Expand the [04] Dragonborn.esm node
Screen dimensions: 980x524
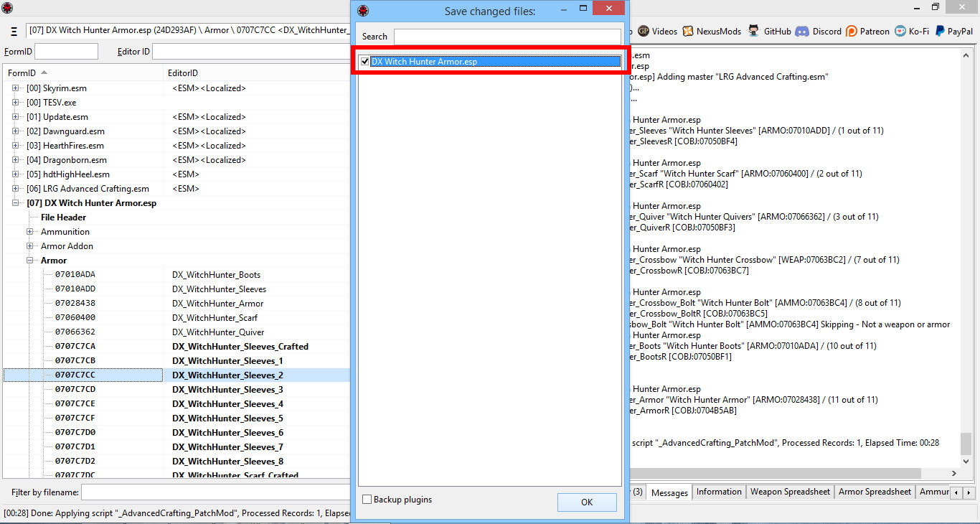[x=16, y=160]
